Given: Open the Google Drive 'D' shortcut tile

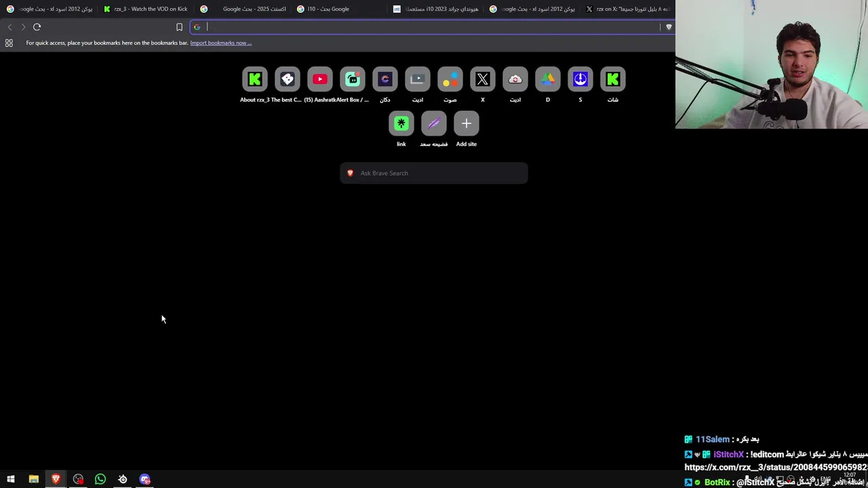Looking at the screenshot, I should click(548, 80).
